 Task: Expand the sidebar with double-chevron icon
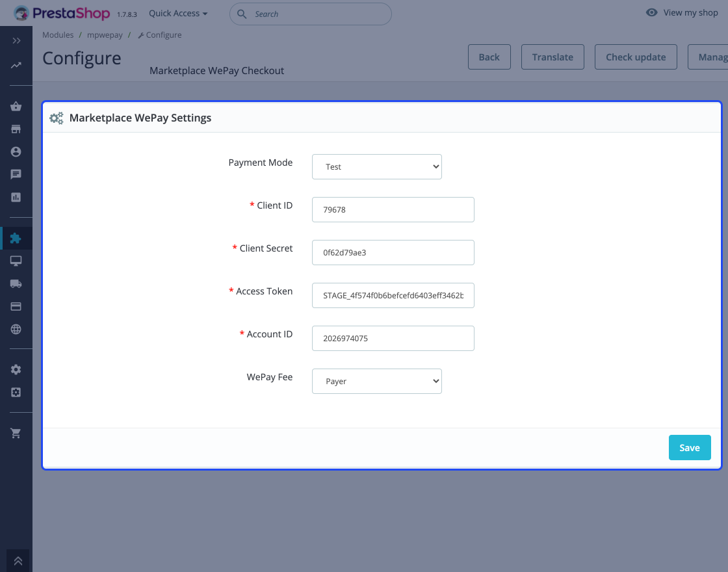16,41
